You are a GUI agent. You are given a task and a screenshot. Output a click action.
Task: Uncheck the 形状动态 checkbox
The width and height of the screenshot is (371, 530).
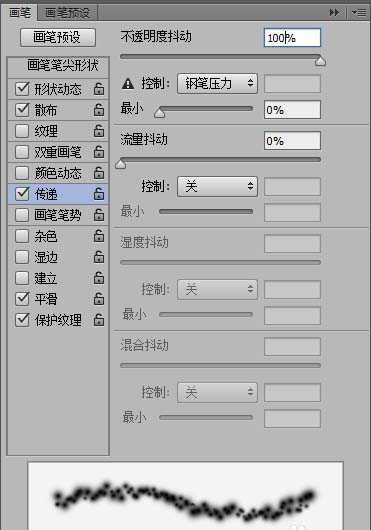click(22, 89)
